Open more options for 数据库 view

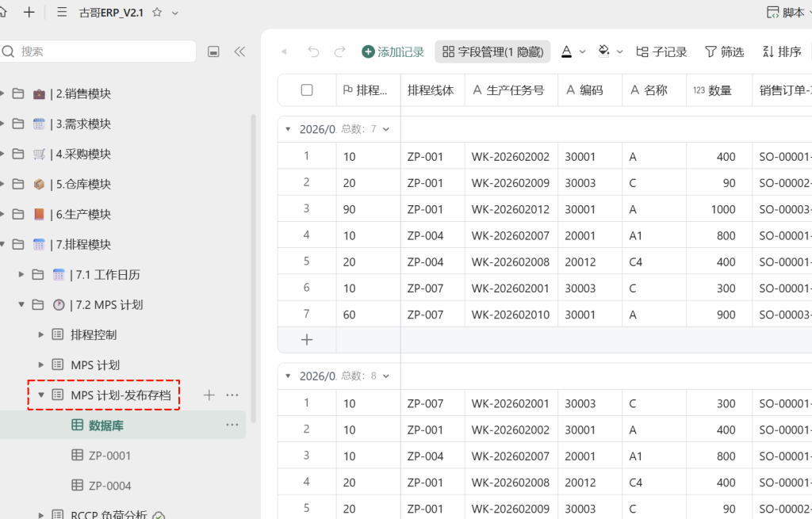pos(232,425)
